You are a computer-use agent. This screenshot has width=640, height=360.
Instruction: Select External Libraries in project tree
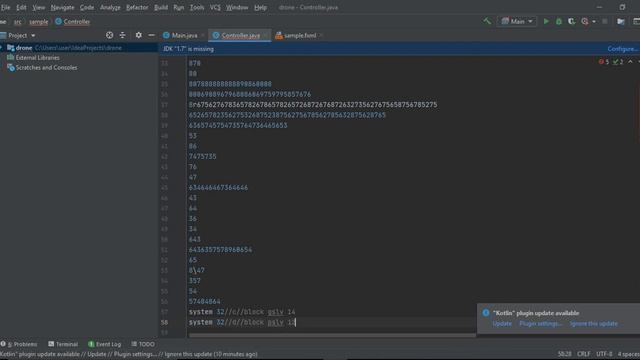(37, 58)
